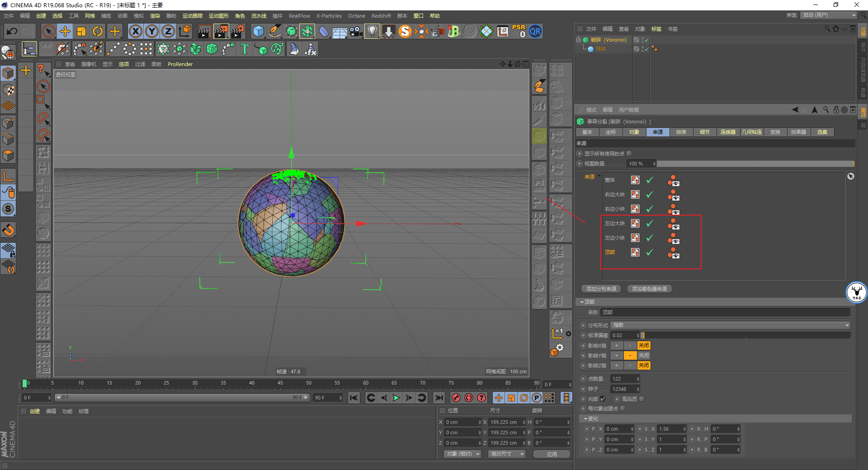Click frame 45 on the timeline

point(280,383)
